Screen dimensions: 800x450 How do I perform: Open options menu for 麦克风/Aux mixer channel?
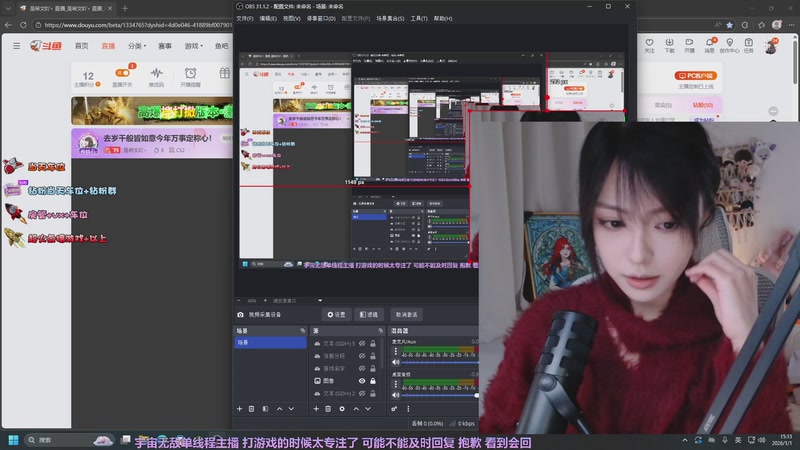[395, 351]
